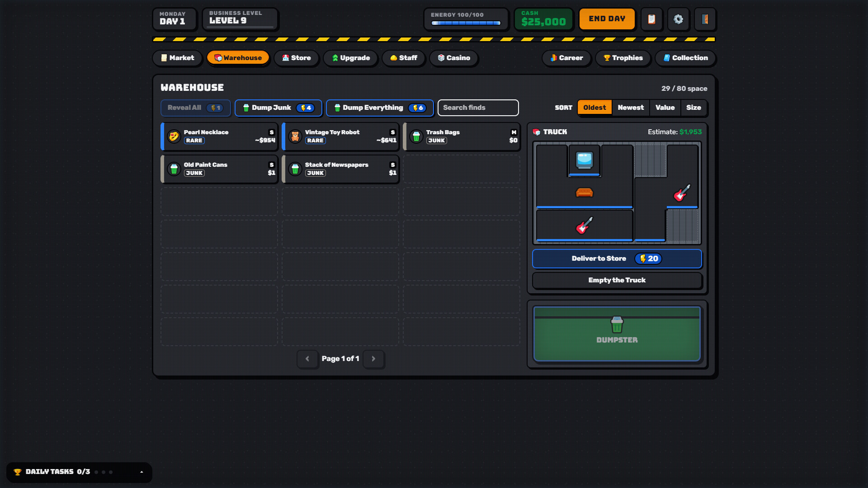
Task: Click the Old Paint Cans bin icon
Action: click(x=174, y=169)
